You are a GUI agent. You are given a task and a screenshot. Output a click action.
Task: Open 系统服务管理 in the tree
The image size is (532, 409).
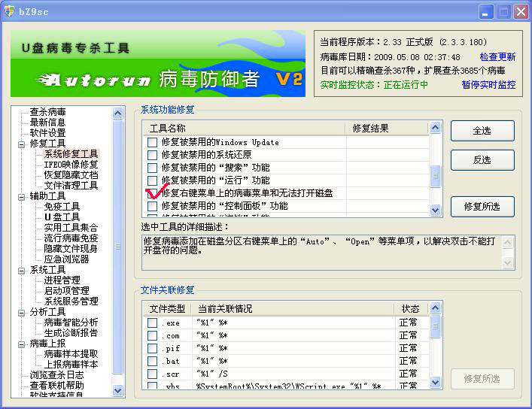tap(71, 301)
